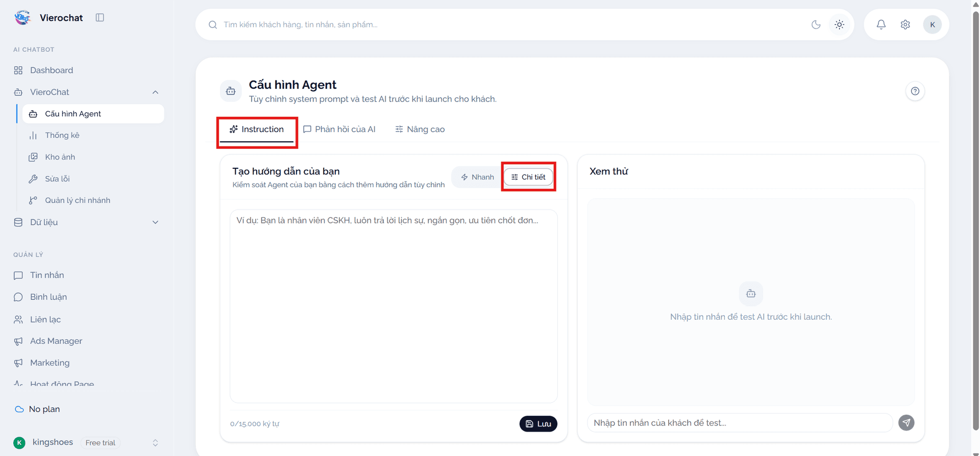Open the notifications bell
This screenshot has height=456, width=980.
pos(881,24)
